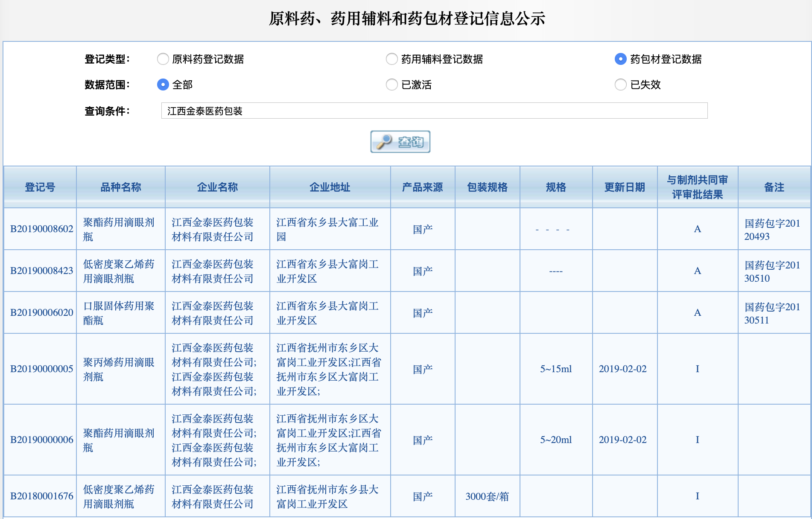Viewport: 812px width, 519px height.
Task: Choose 已失效 data range option
Action: [621, 85]
